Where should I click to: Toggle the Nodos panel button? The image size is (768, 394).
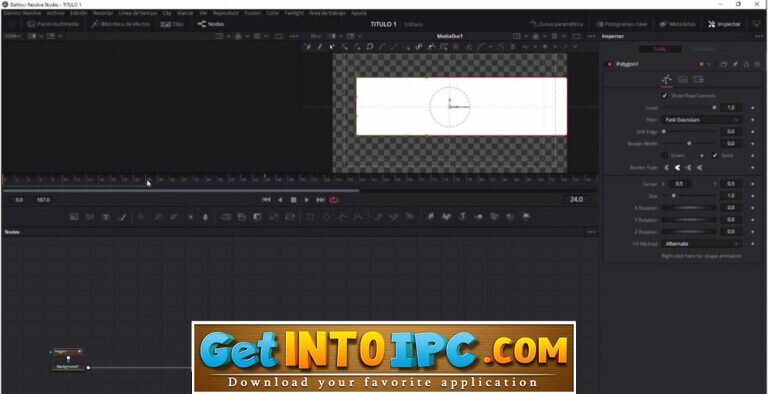coord(211,24)
